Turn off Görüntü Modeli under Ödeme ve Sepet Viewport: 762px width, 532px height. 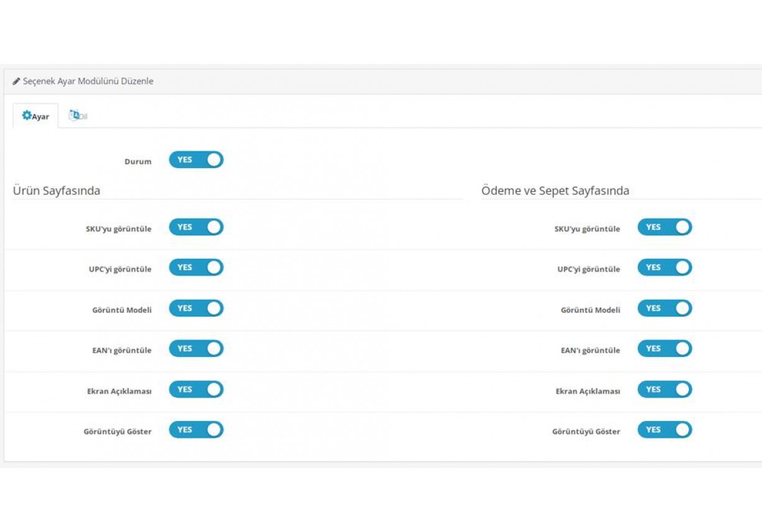(664, 309)
